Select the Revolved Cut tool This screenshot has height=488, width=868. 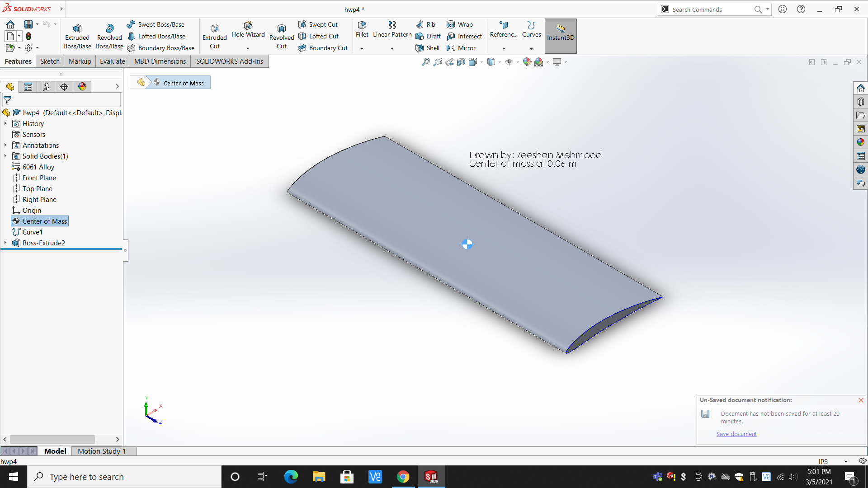coord(282,36)
